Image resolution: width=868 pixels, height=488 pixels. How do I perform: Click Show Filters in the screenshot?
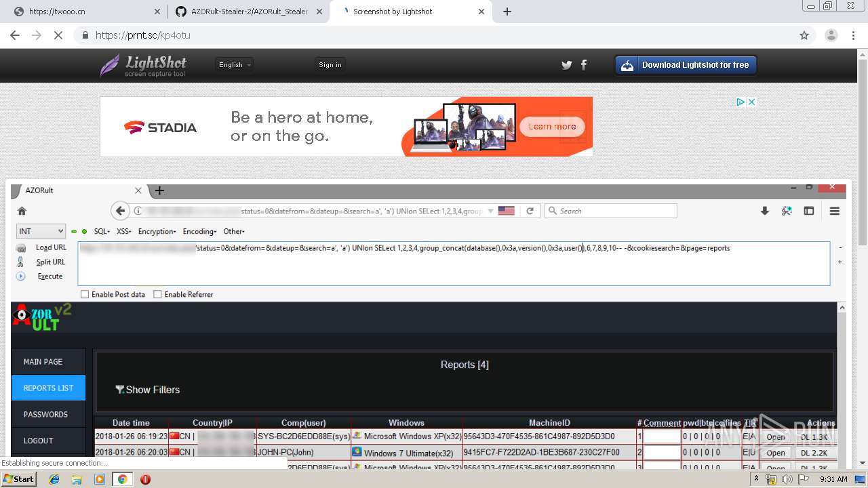tap(148, 390)
